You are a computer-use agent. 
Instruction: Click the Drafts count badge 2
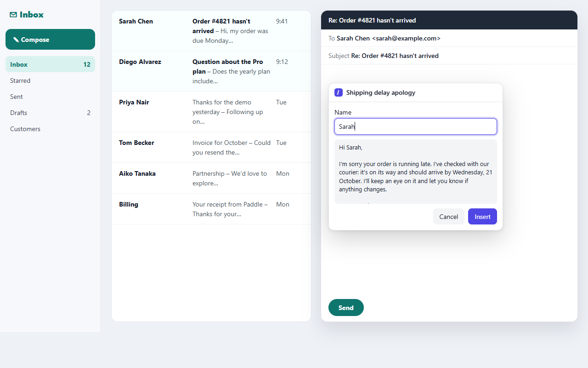coord(89,113)
